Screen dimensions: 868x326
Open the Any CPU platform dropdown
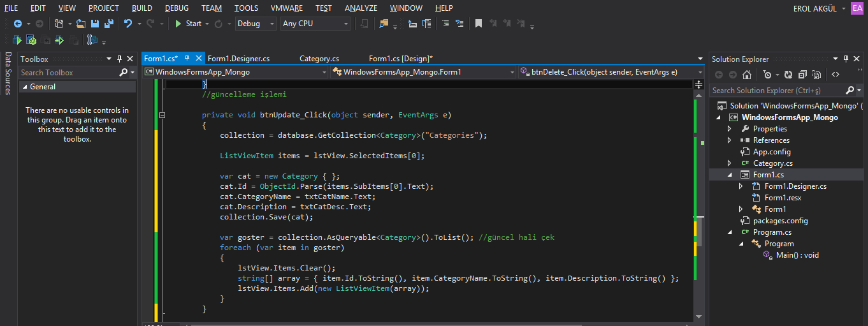click(315, 24)
